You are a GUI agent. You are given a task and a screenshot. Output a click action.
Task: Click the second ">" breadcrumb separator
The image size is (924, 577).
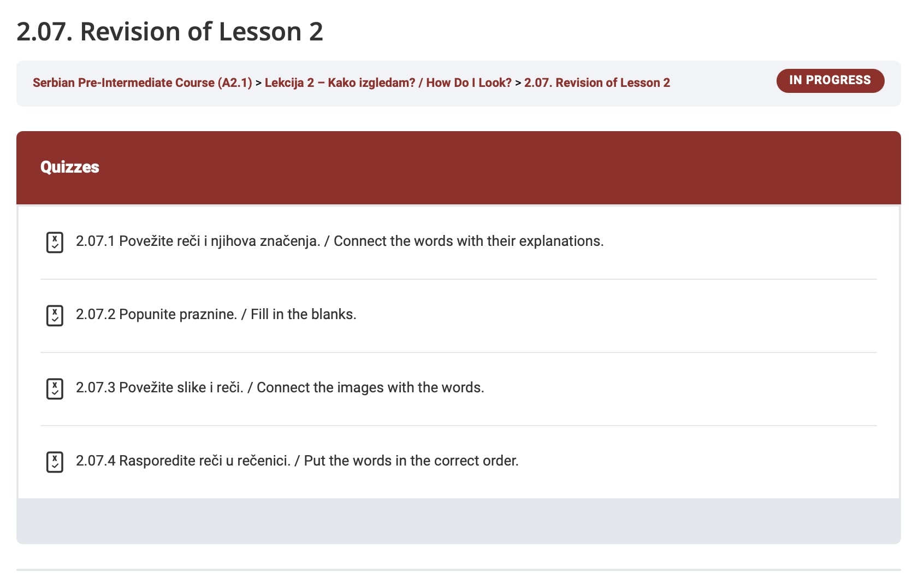pos(518,83)
